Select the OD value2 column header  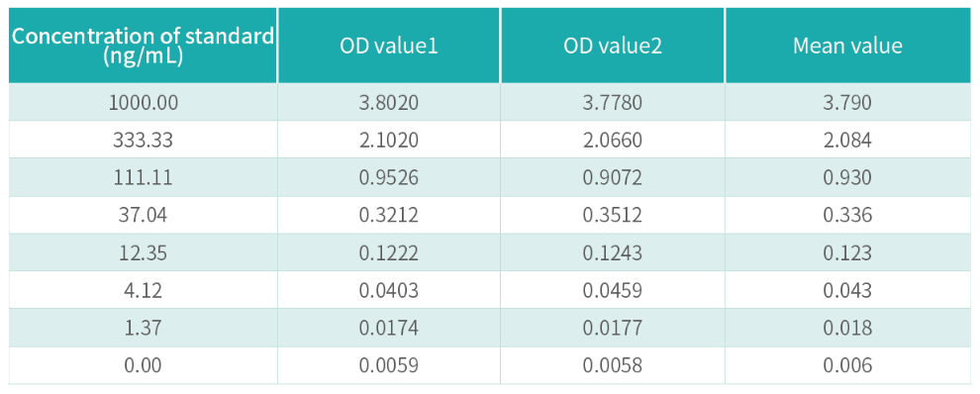613,46
